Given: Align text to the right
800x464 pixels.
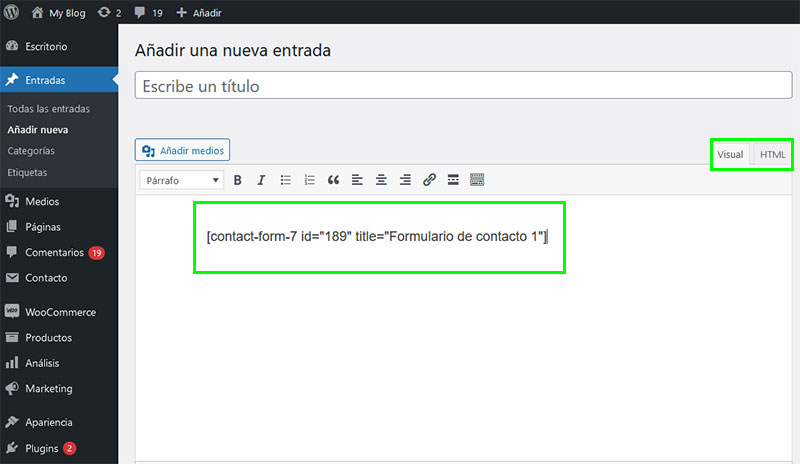Looking at the screenshot, I should click(x=405, y=180).
